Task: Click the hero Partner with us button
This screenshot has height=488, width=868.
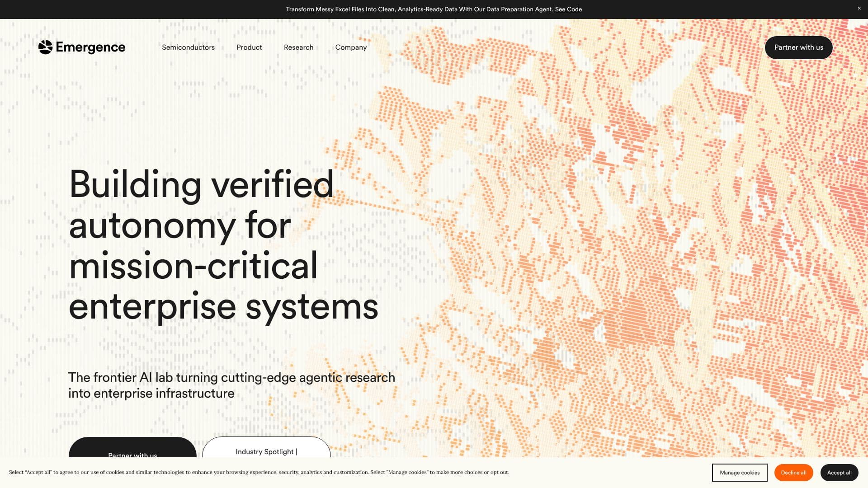Action: coord(132,448)
